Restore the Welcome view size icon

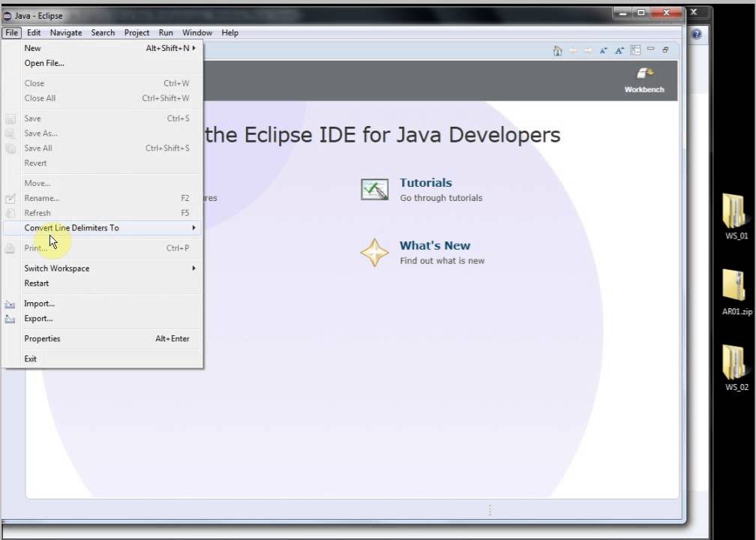tap(665, 49)
